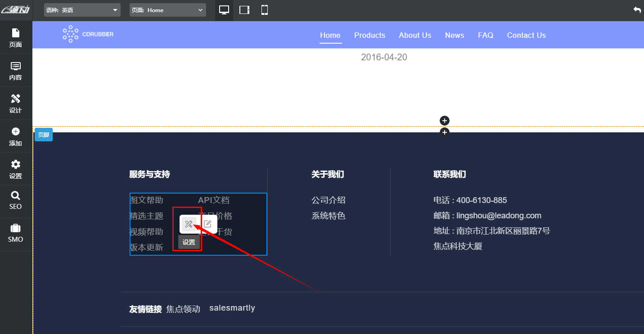Click the 页脚 footer section label
The width and height of the screenshot is (644, 334).
point(44,135)
